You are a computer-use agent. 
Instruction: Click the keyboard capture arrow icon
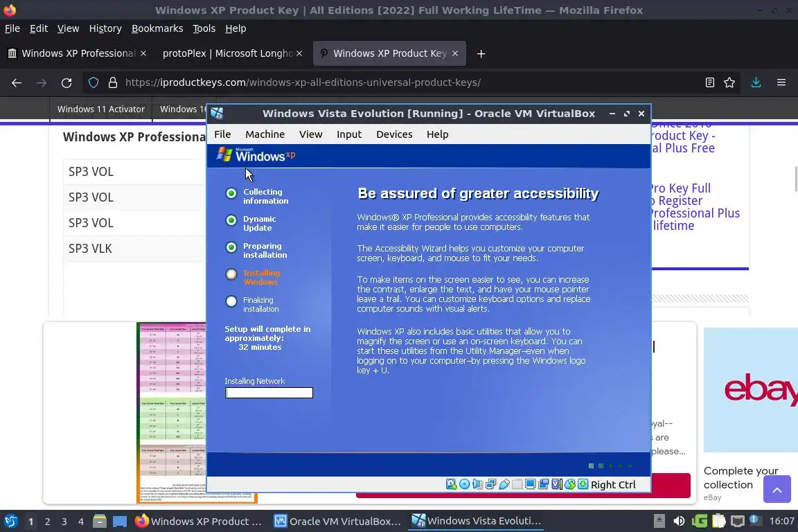tap(583, 484)
